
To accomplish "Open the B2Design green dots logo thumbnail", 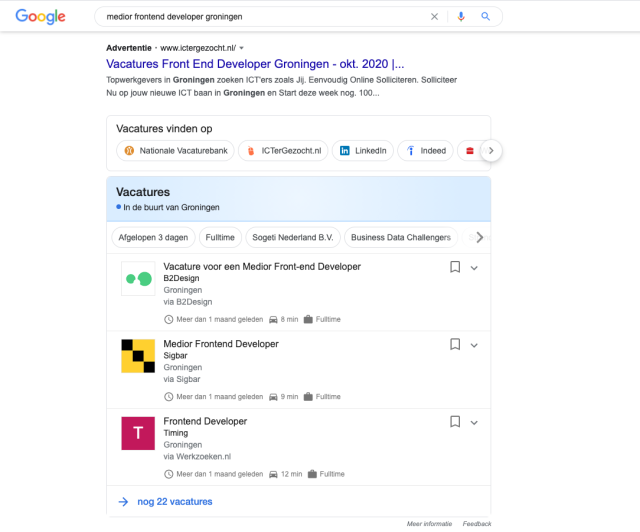I will point(138,278).
